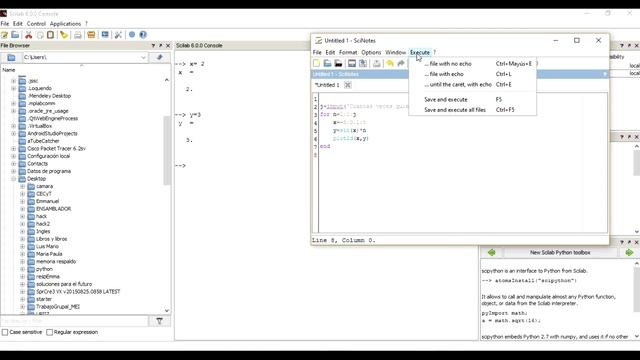Expand the python folder node
640x360 pixels.
point(22,269)
